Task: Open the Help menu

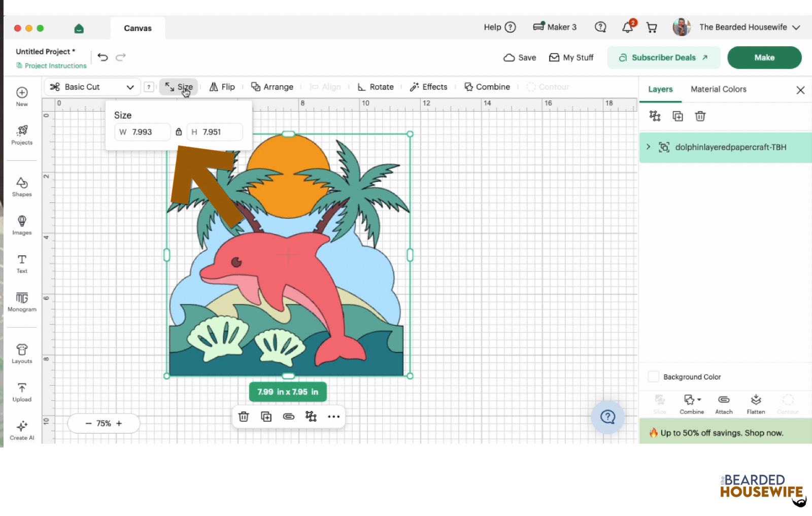Action: (x=500, y=27)
